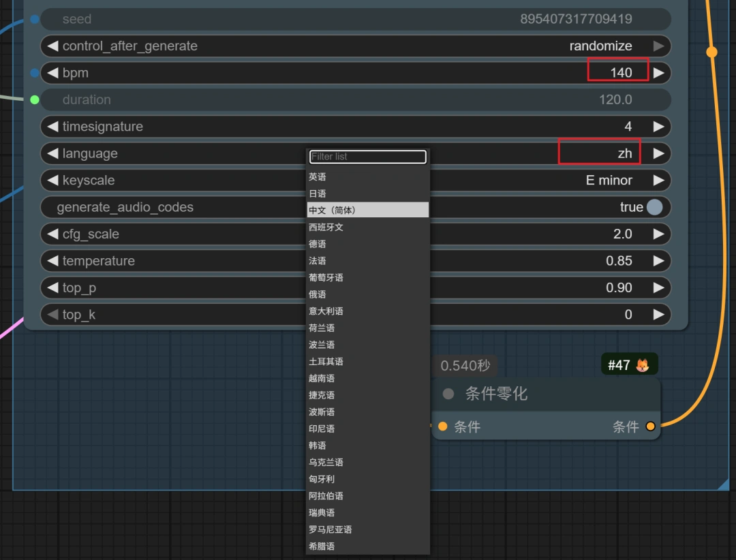736x560 pixels.
Task: Decrement top_p with its left arrow
Action: pyautogui.click(x=52, y=287)
